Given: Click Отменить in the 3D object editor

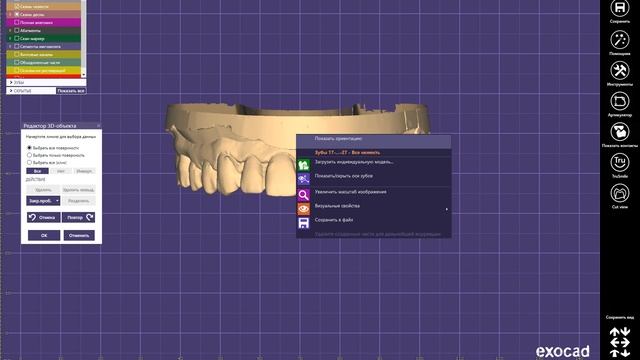Looking at the screenshot, I should [x=79, y=236].
